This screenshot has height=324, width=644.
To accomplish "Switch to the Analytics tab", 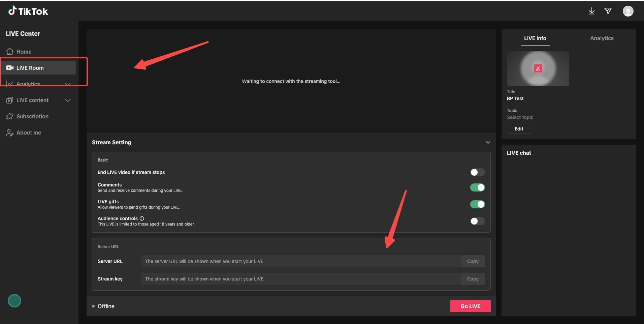I will [x=602, y=38].
